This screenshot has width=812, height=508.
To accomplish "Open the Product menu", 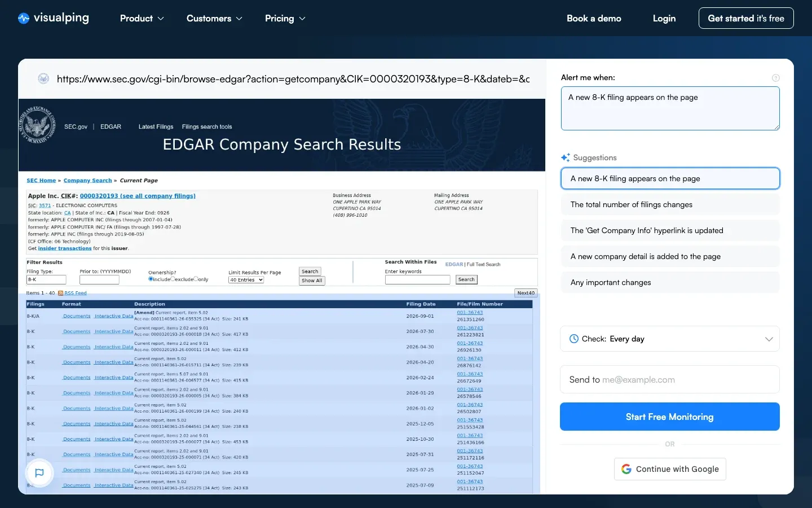I will 142,19.
